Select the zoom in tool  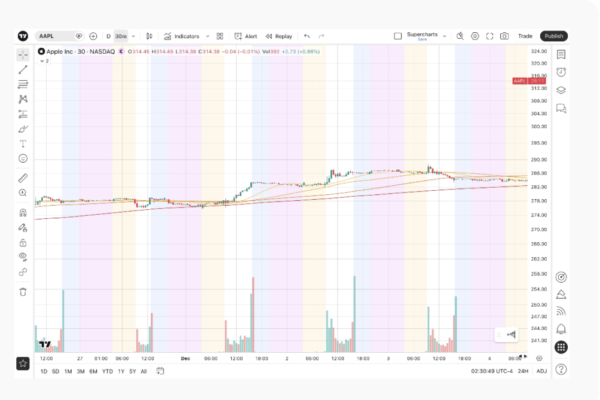[23, 193]
